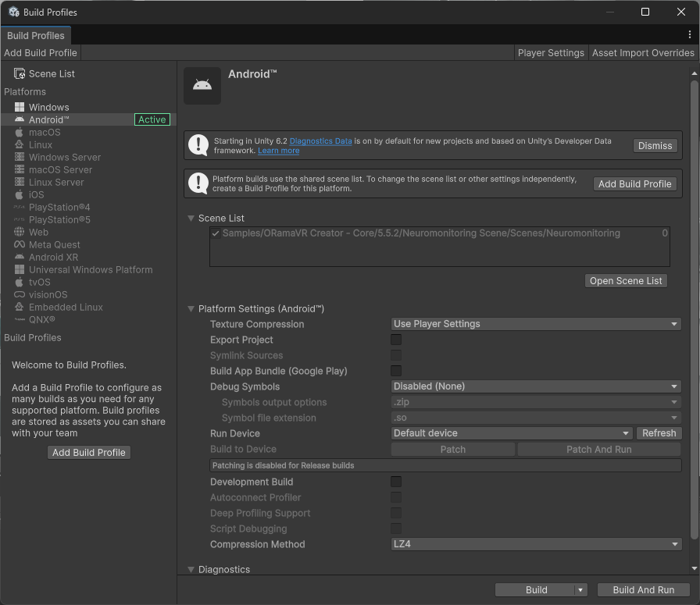Click the macOS apple icon

[x=20, y=132]
